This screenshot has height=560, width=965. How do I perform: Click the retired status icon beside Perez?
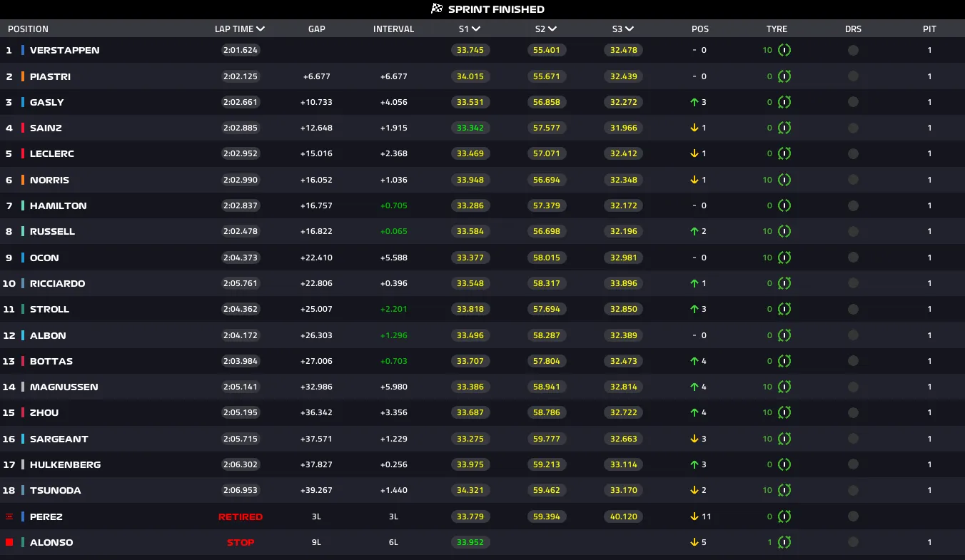[x=9, y=516]
